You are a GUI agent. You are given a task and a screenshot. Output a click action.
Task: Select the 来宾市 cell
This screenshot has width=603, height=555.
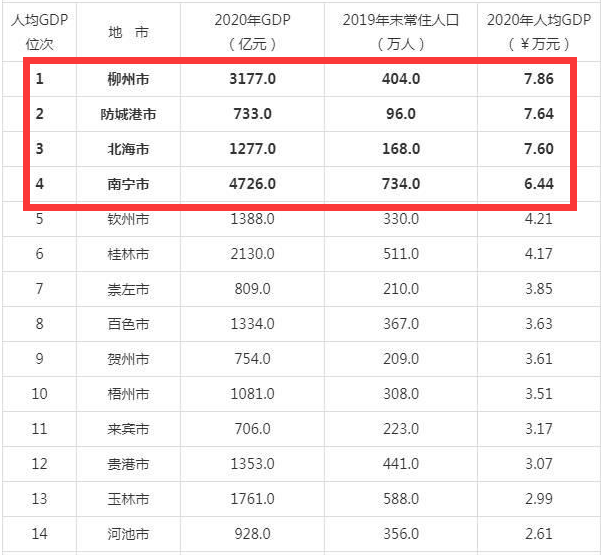point(128,429)
